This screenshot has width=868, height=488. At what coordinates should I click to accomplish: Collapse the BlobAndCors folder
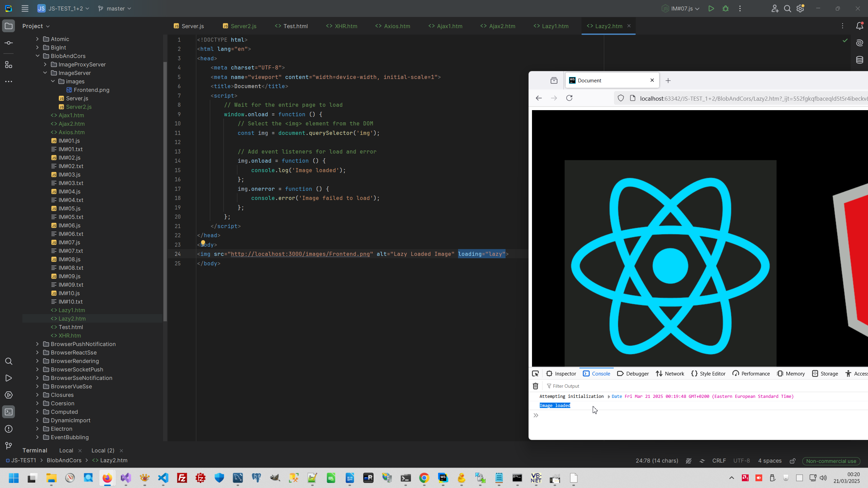37,56
